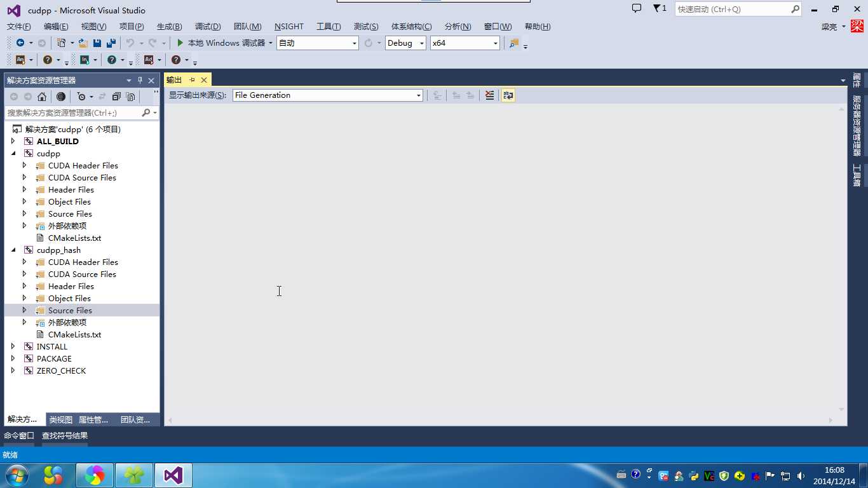Switch to the 类视图 bottom tab

61,419
